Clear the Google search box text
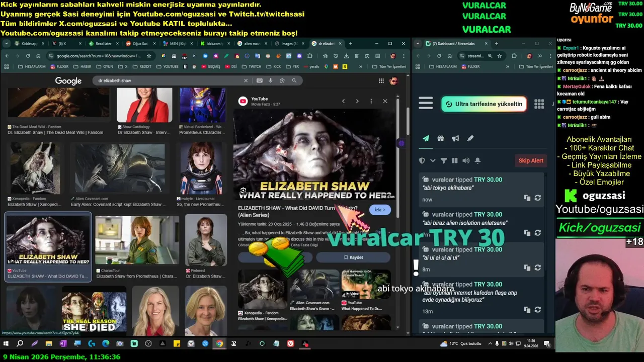 [x=246, y=80]
